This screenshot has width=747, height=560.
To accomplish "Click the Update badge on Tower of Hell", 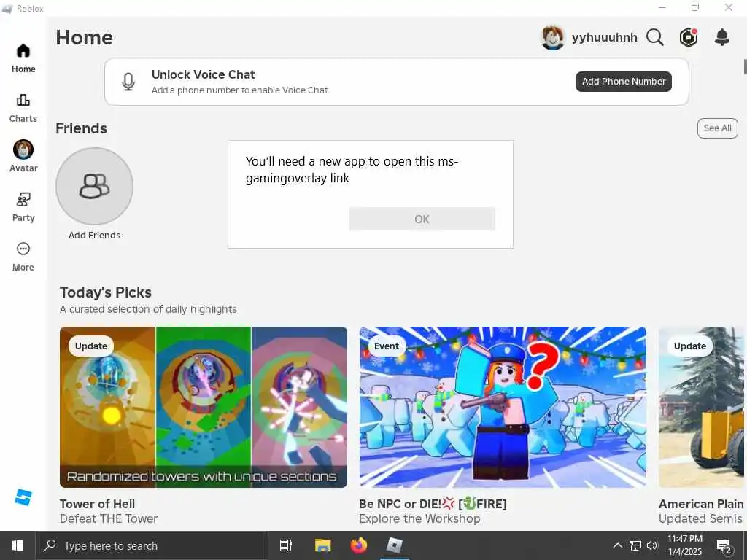I will pyautogui.click(x=91, y=346).
